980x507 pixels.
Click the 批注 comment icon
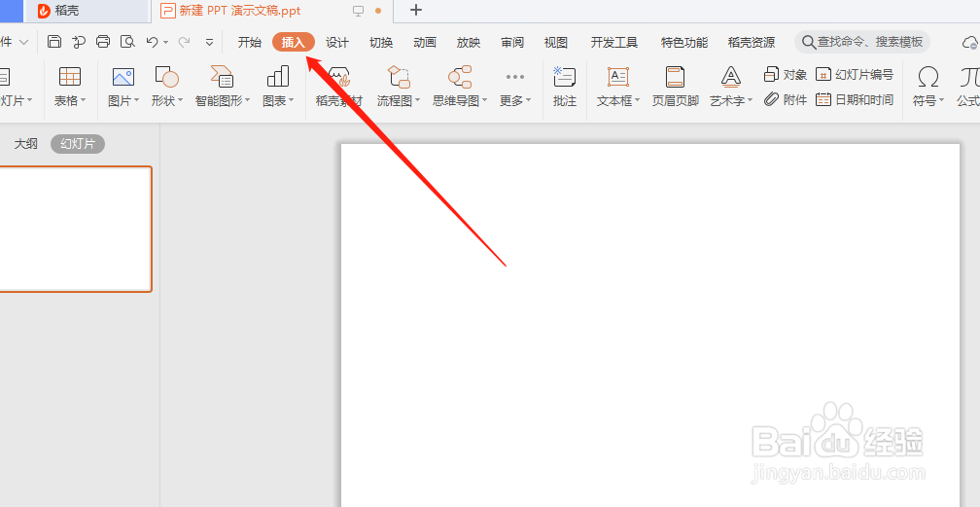coord(564,76)
